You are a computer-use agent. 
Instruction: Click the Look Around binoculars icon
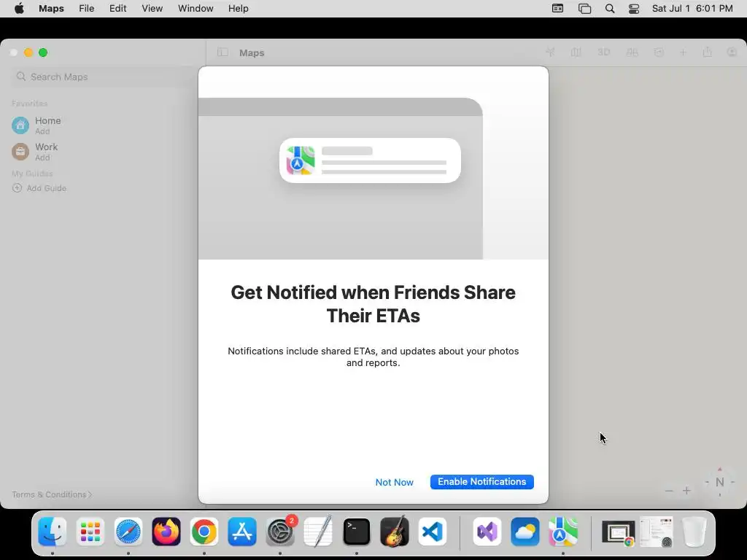[632, 52]
